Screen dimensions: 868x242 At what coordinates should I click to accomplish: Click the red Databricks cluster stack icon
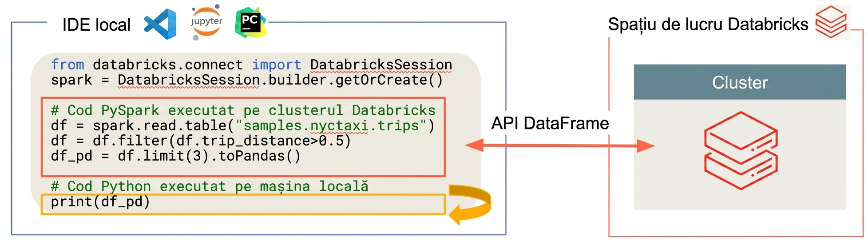click(x=741, y=150)
